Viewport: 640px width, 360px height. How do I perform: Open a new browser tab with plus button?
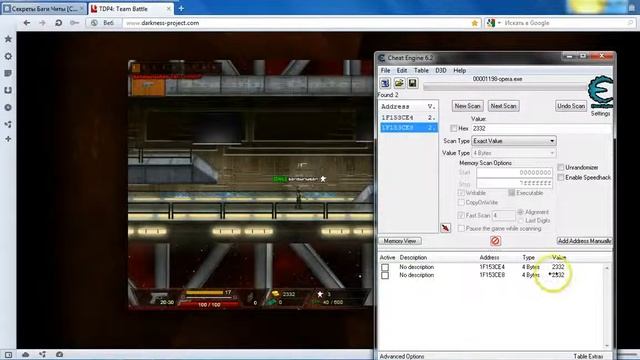pyautogui.click(x=181, y=8)
